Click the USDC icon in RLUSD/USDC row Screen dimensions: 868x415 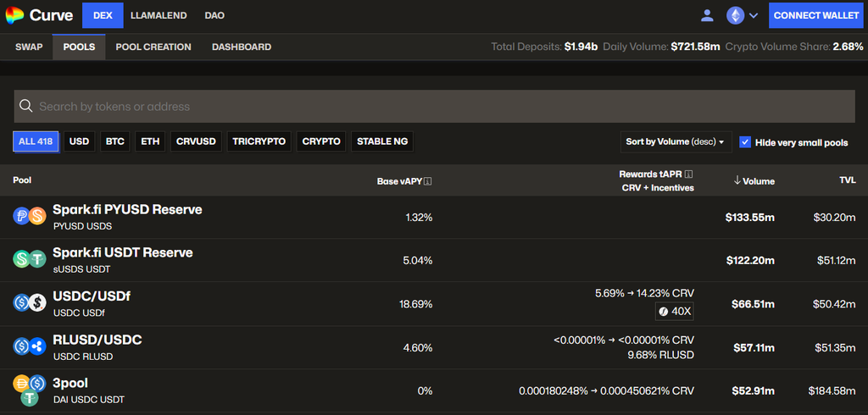(x=21, y=346)
